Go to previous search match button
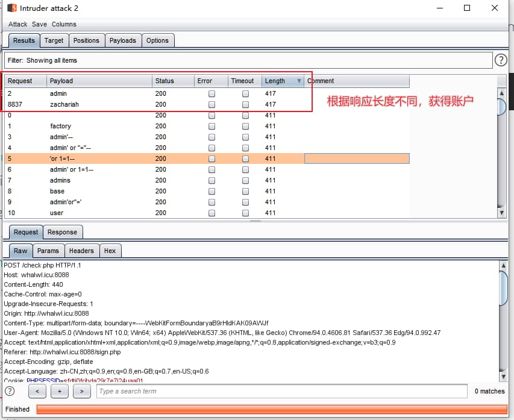This screenshot has height=420, width=514. 37,391
